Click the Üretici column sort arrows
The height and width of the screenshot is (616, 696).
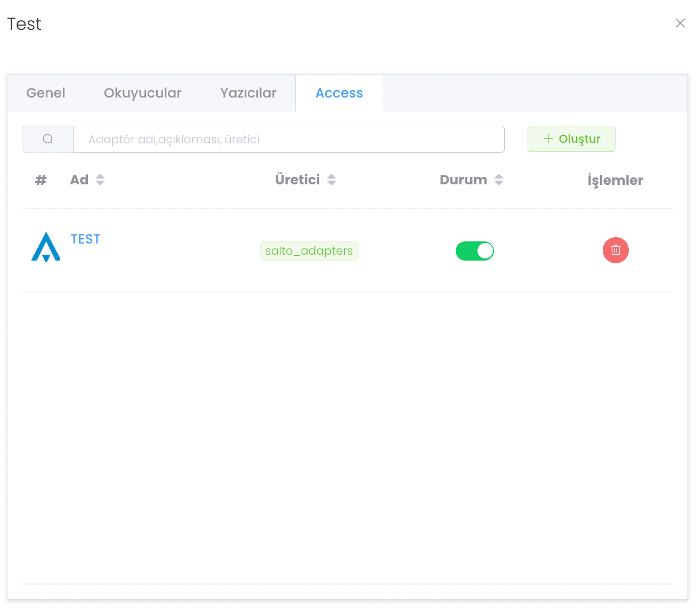point(331,180)
